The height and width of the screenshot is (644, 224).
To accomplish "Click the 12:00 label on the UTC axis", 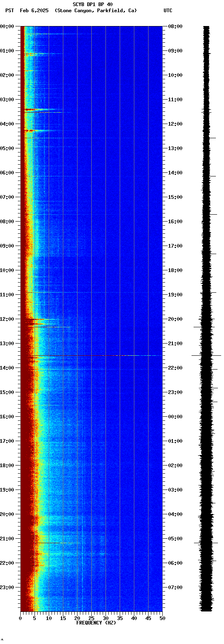I will (x=175, y=124).
